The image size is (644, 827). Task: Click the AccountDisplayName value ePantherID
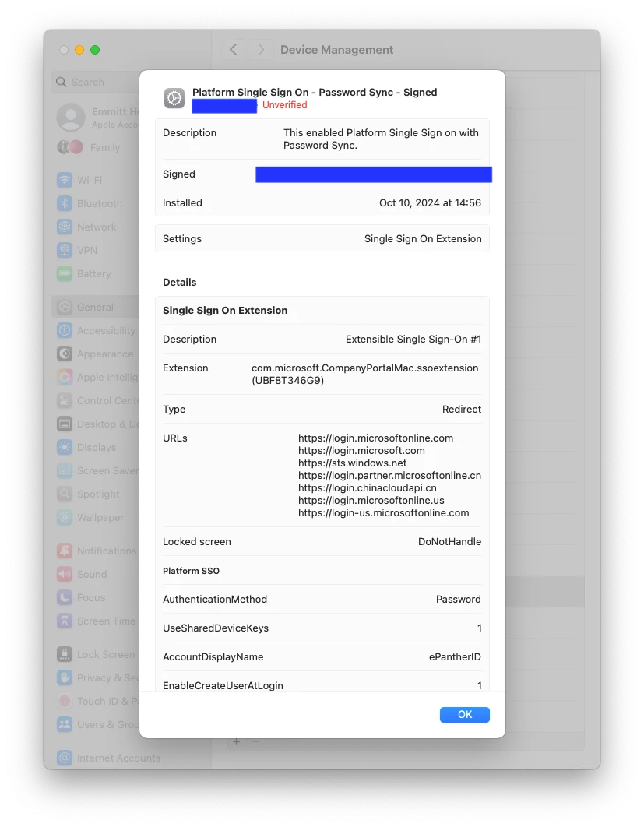click(x=455, y=656)
